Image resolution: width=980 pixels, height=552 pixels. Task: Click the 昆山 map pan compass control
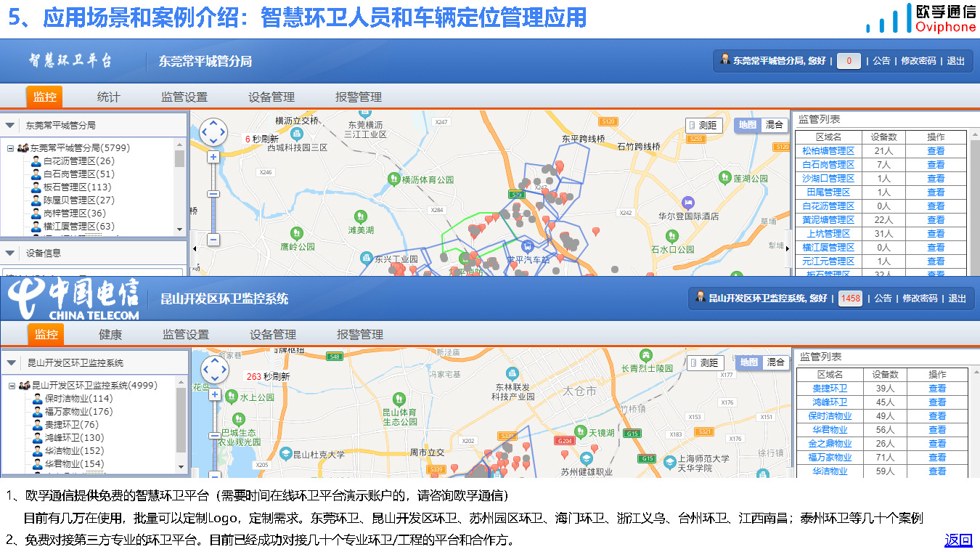(215, 369)
